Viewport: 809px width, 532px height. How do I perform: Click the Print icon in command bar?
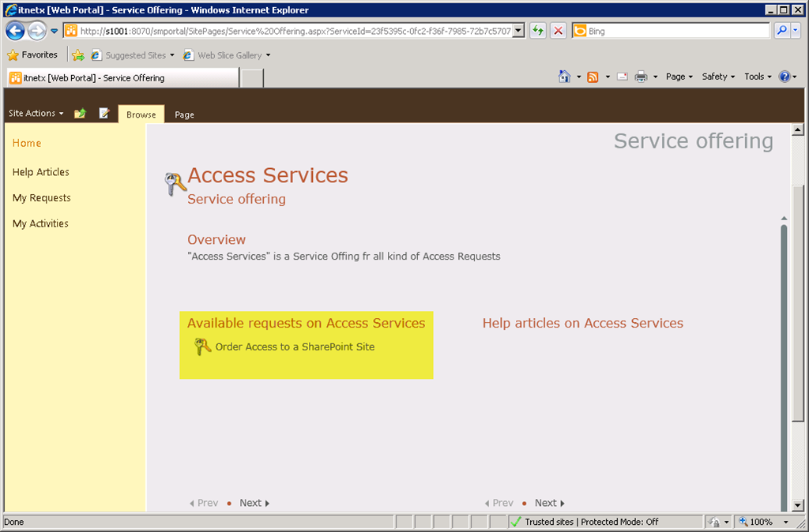(x=641, y=77)
